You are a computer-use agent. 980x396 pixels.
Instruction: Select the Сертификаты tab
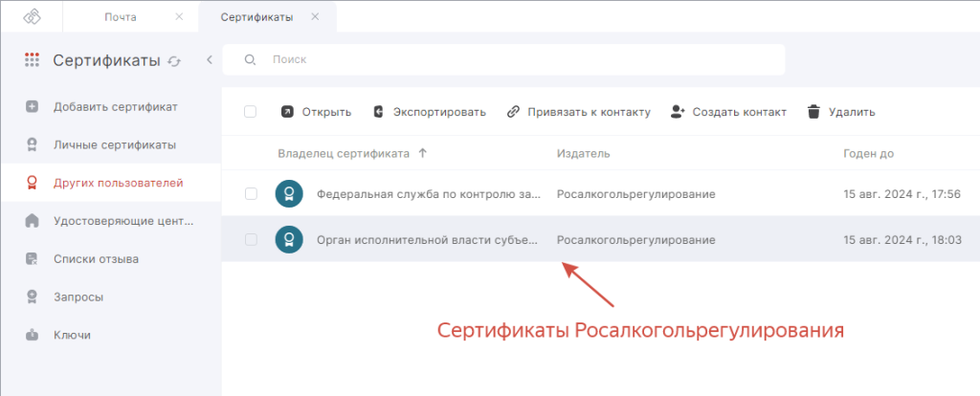[256, 17]
